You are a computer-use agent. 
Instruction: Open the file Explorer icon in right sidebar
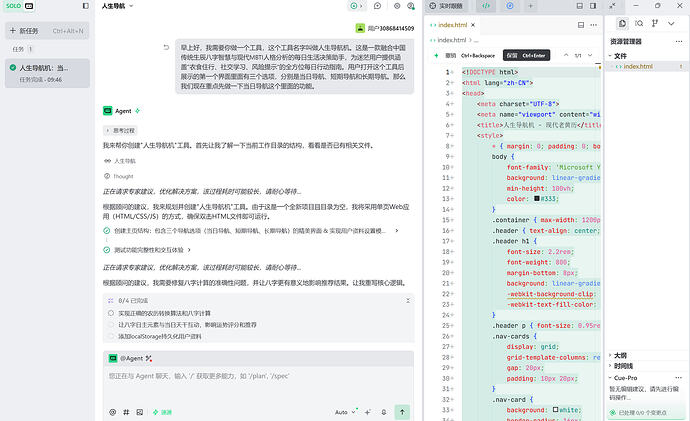coord(622,23)
